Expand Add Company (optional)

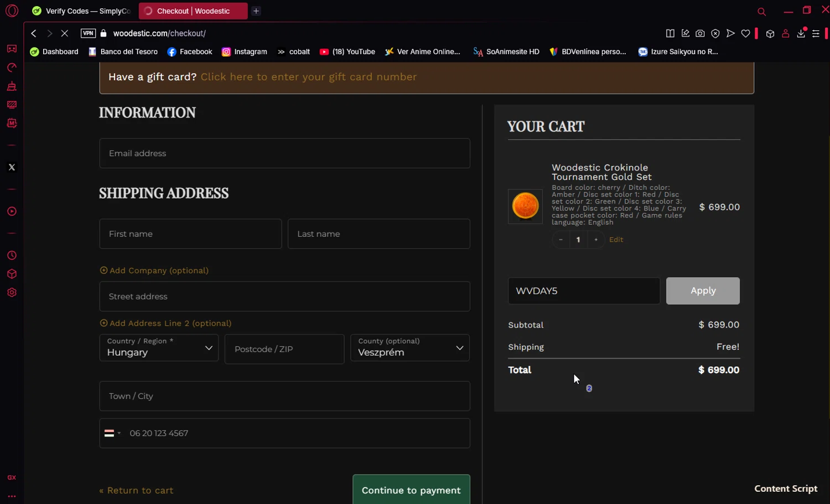[x=154, y=271]
